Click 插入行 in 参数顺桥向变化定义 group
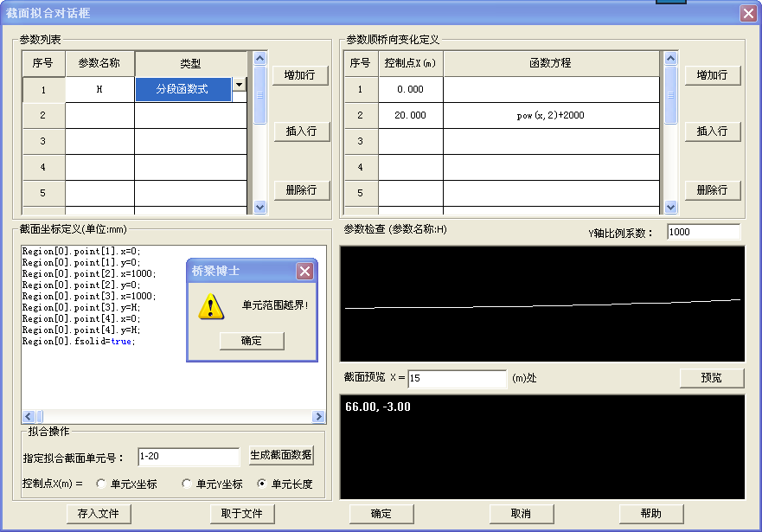 coord(713,131)
